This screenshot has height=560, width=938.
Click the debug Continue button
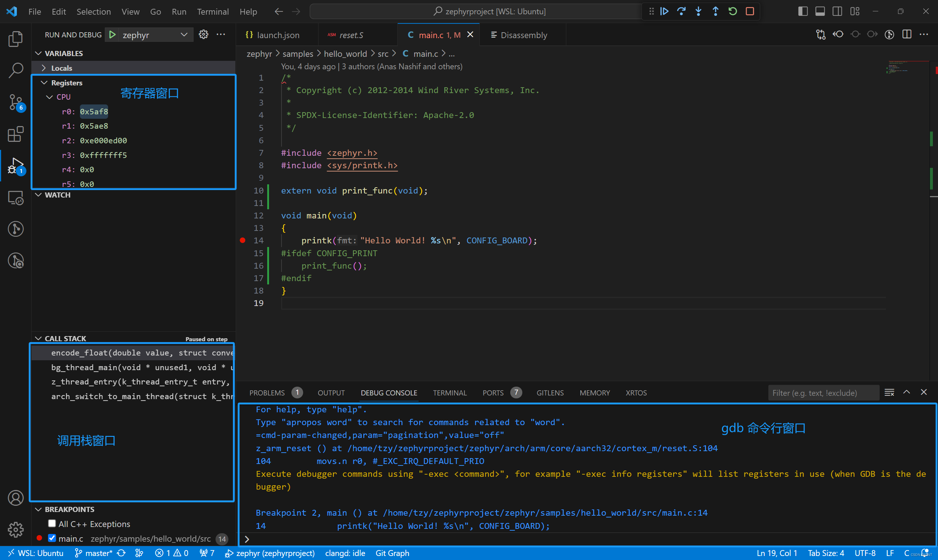[664, 11]
